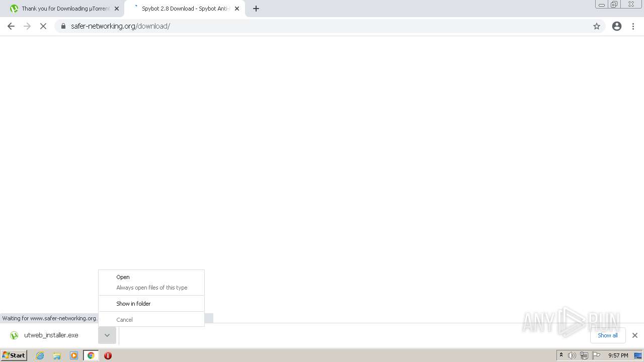
Task: Open the Chrome profile account icon
Action: coord(617,26)
